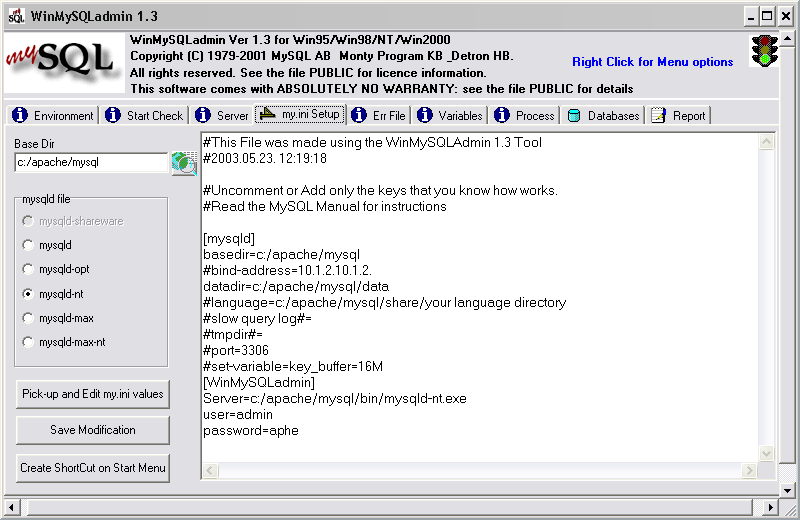800x520 pixels.
Task: Click inside the Base Dir text field
Action: (x=90, y=162)
